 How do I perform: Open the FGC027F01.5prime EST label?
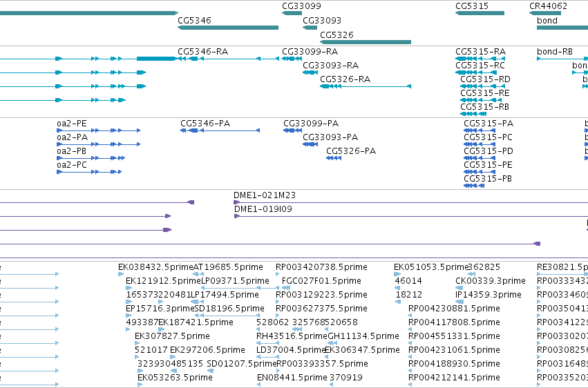(321, 281)
